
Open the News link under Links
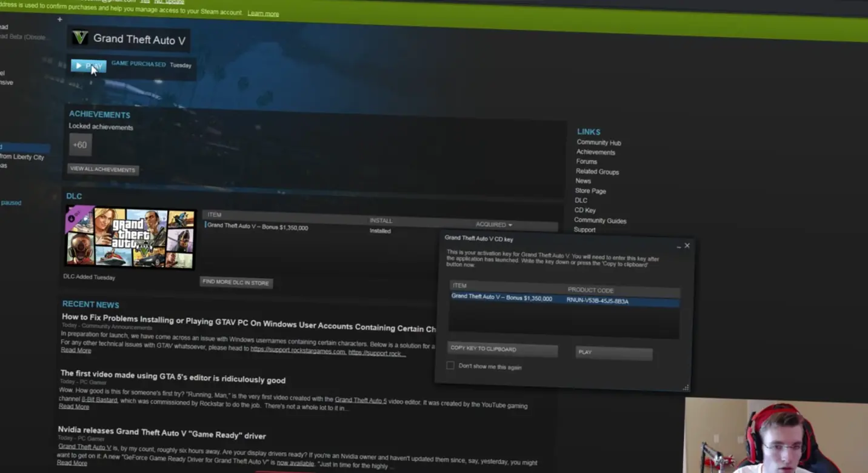pos(583,181)
